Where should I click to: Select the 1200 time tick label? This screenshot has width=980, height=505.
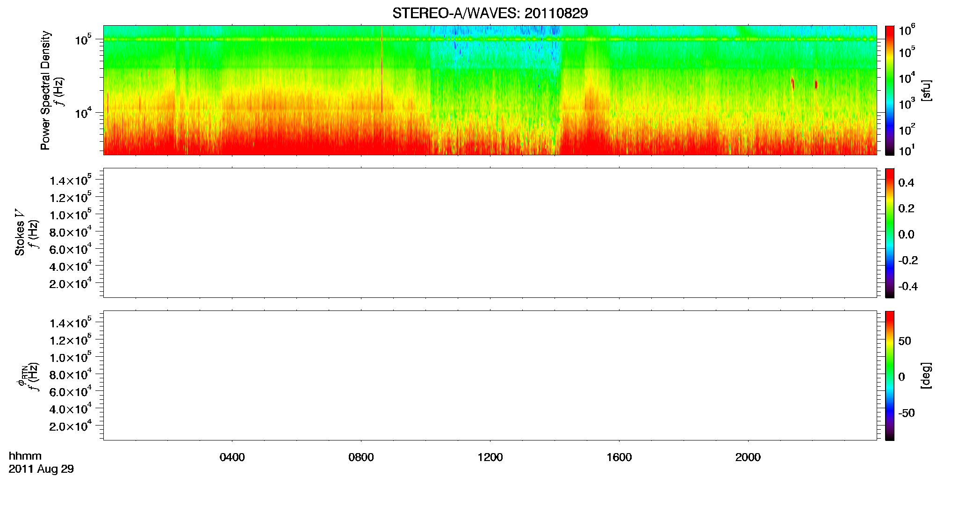(x=490, y=457)
